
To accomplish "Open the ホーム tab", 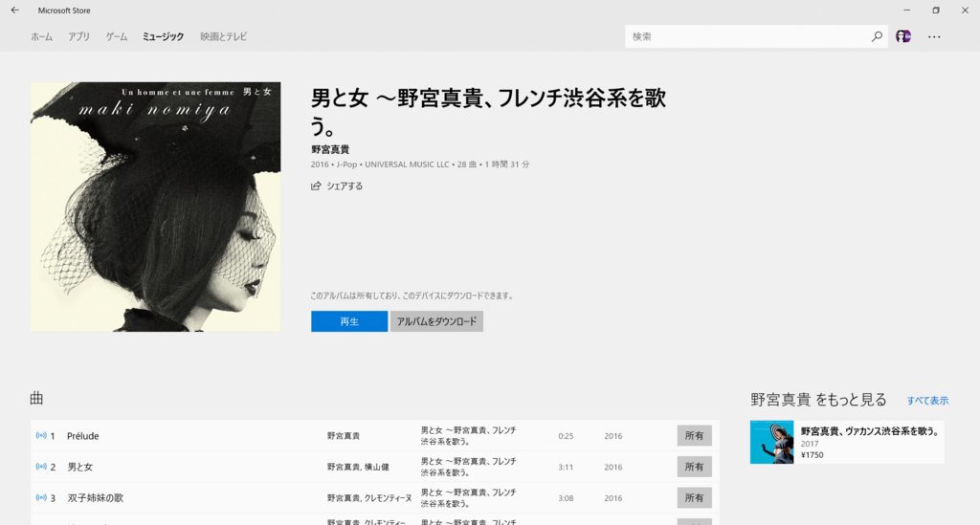I will (x=42, y=37).
